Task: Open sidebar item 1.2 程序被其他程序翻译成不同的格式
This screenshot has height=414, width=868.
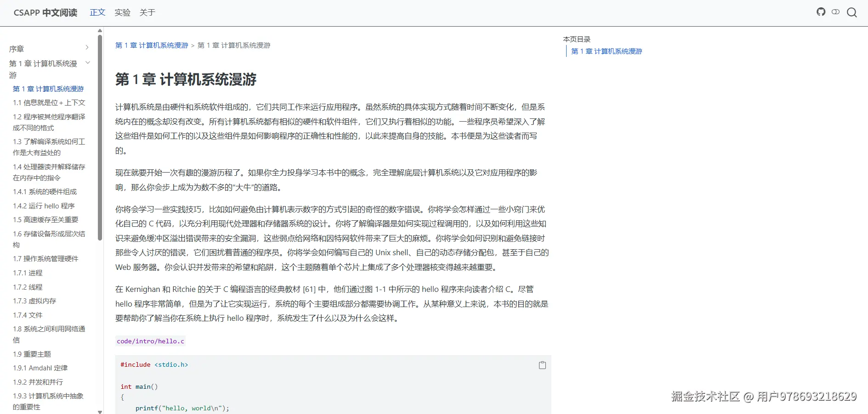Action: (x=49, y=123)
